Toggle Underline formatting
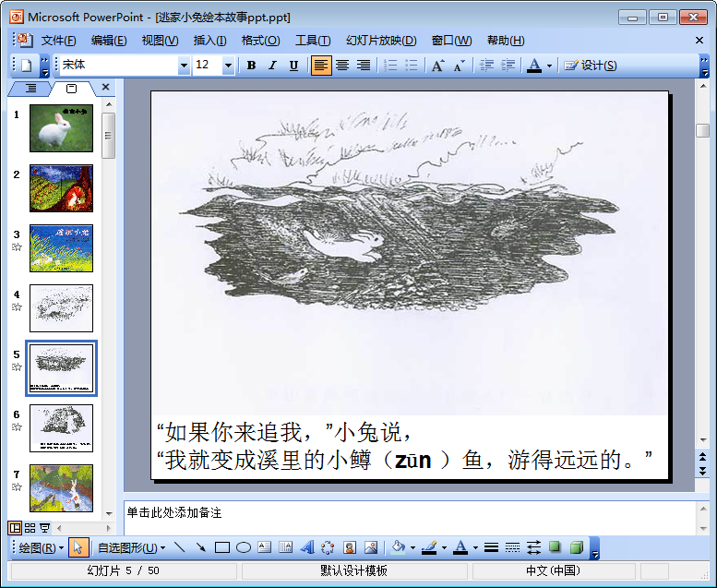717x588 pixels. [293, 66]
